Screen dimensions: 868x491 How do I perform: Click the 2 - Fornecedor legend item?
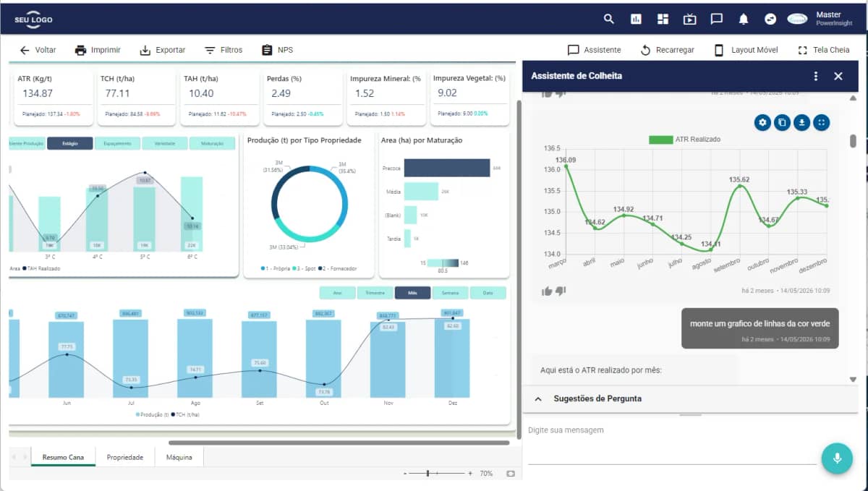click(339, 268)
